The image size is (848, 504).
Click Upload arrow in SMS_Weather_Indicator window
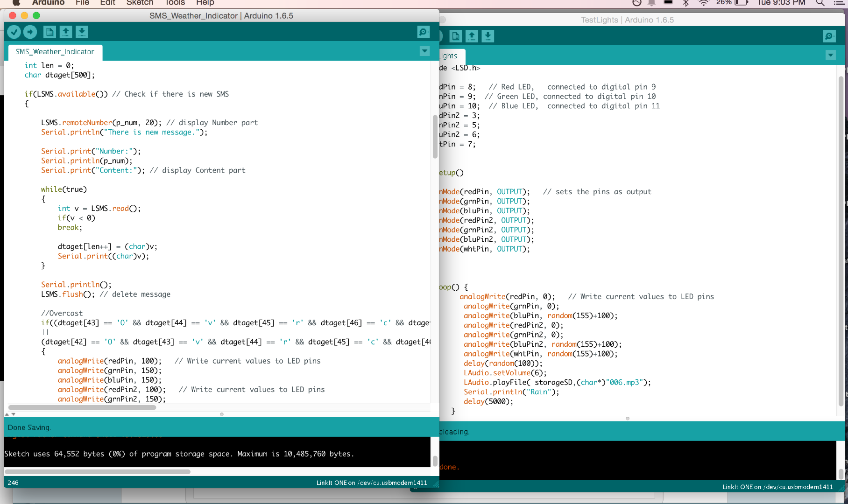pyautogui.click(x=30, y=32)
